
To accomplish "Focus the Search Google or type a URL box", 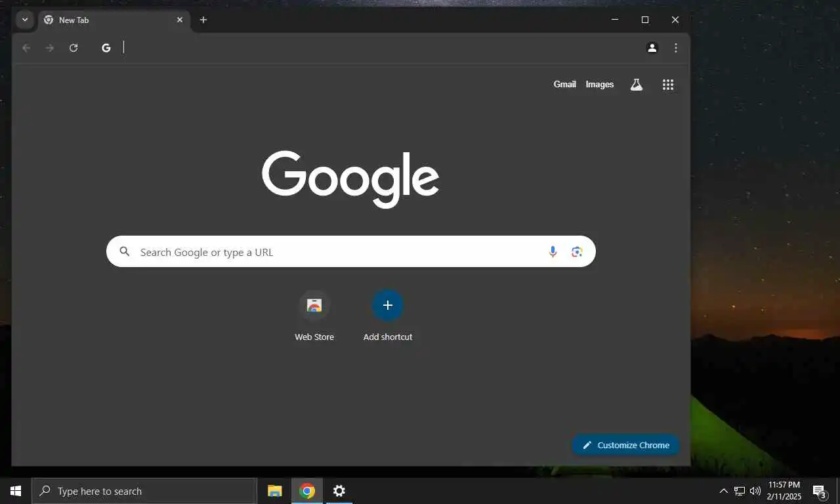I will pos(351,251).
